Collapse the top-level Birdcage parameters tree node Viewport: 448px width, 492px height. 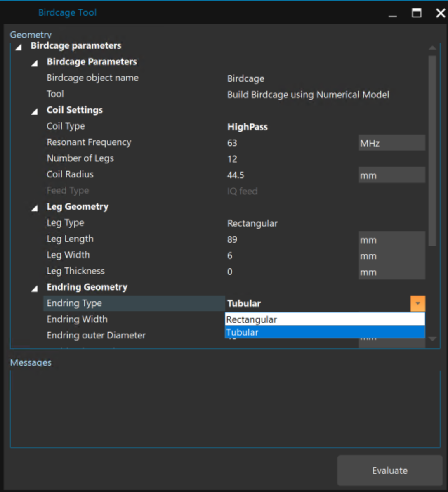(19, 47)
